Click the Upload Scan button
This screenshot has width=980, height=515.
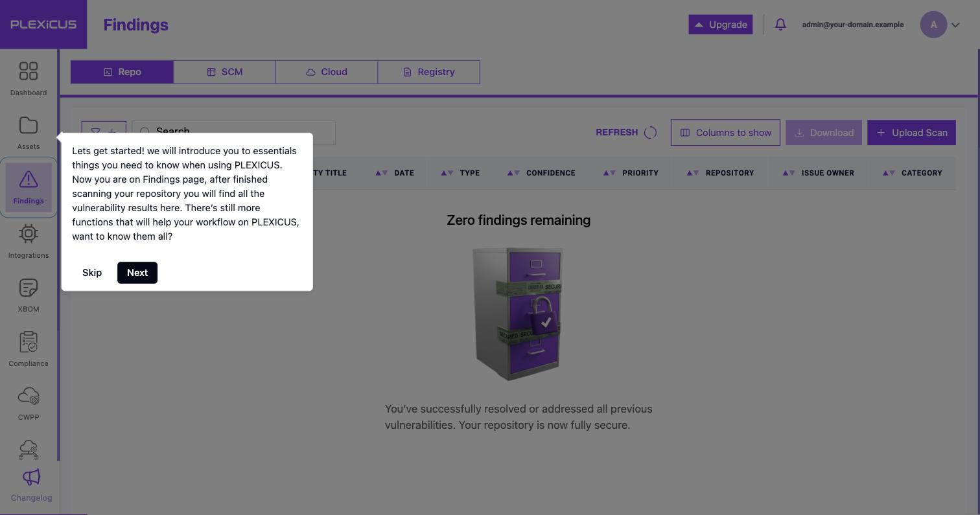point(911,133)
